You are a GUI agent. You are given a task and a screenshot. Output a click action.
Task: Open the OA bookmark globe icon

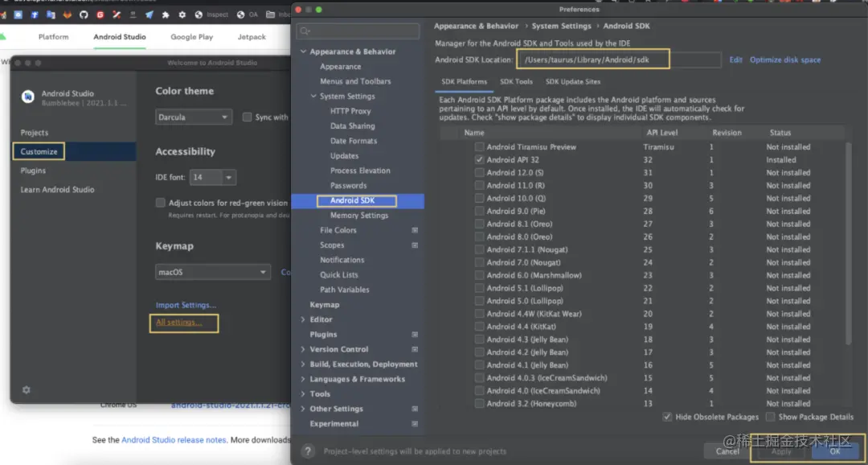coord(240,15)
